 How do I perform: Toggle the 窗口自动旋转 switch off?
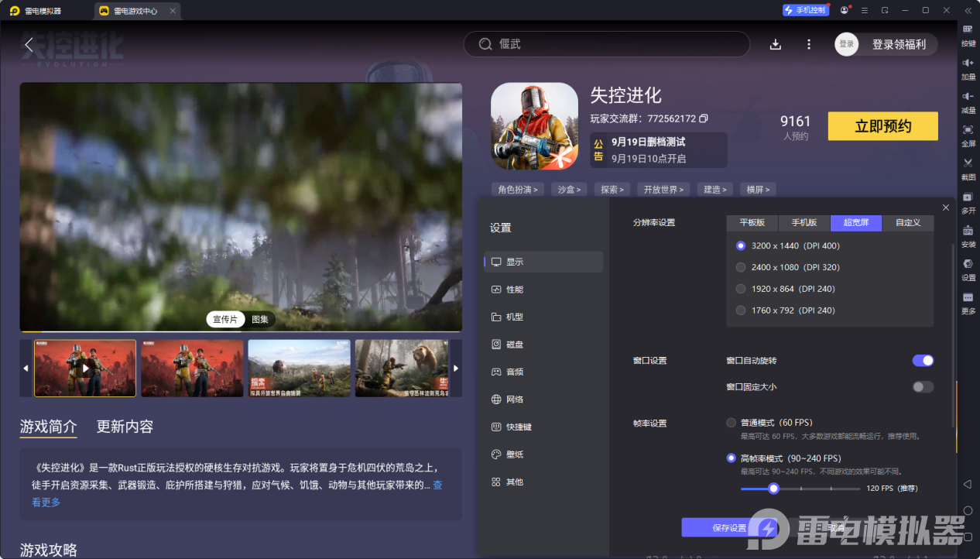(923, 361)
